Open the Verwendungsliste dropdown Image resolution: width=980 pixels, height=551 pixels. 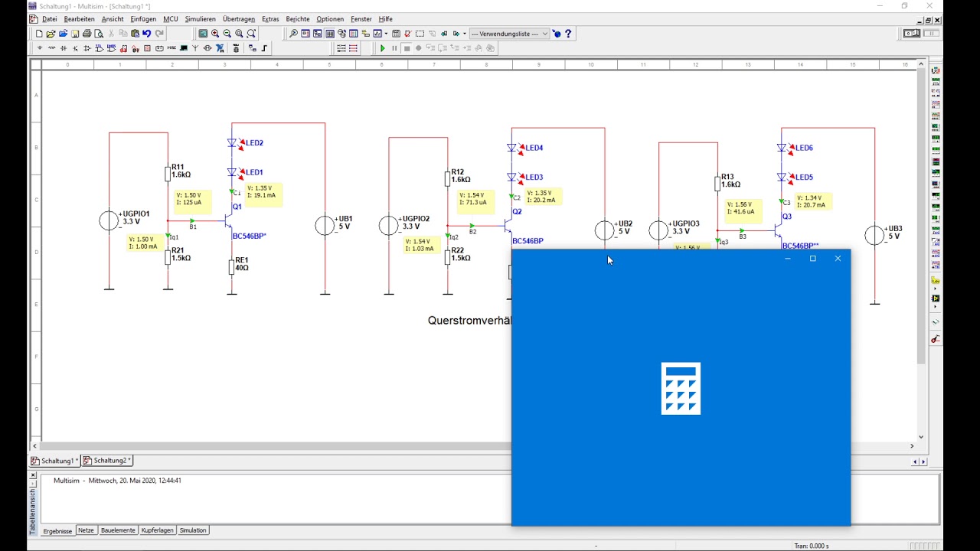[510, 34]
